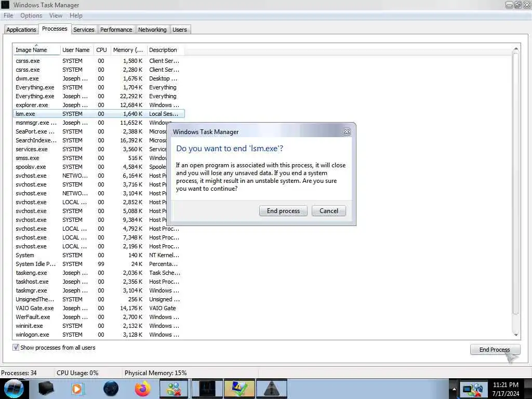
Task: Select the SeaPort.exe process row
Action: pyautogui.click(x=90, y=131)
